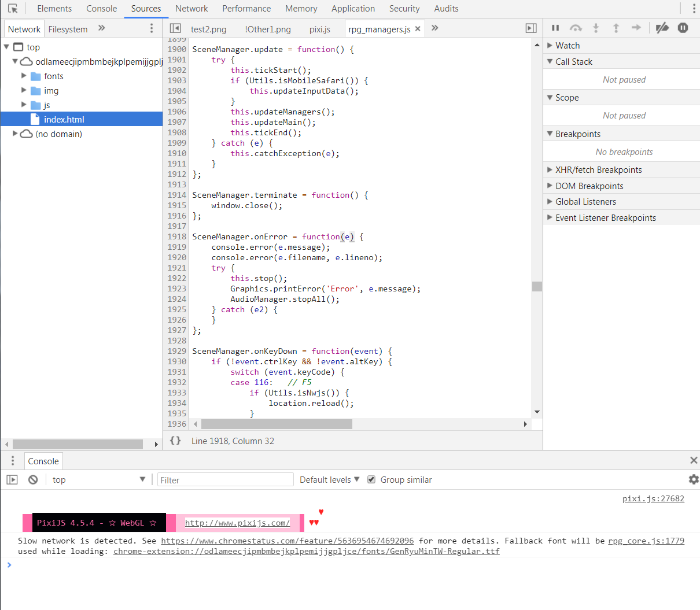Open the rpg_core.js:1779 source link
Image resolution: width=700 pixels, height=610 pixels.
tap(646, 541)
